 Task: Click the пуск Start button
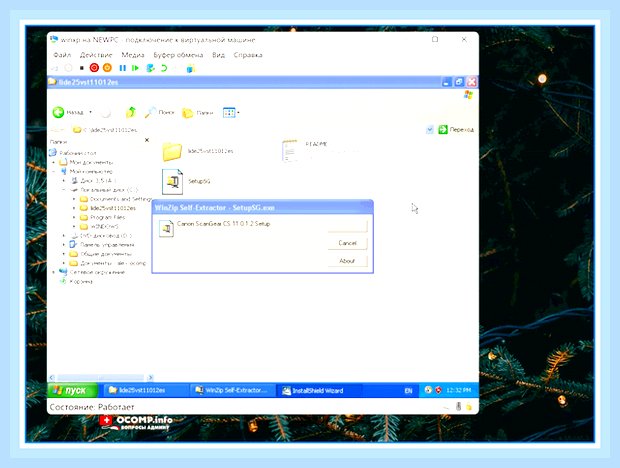(73, 391)
